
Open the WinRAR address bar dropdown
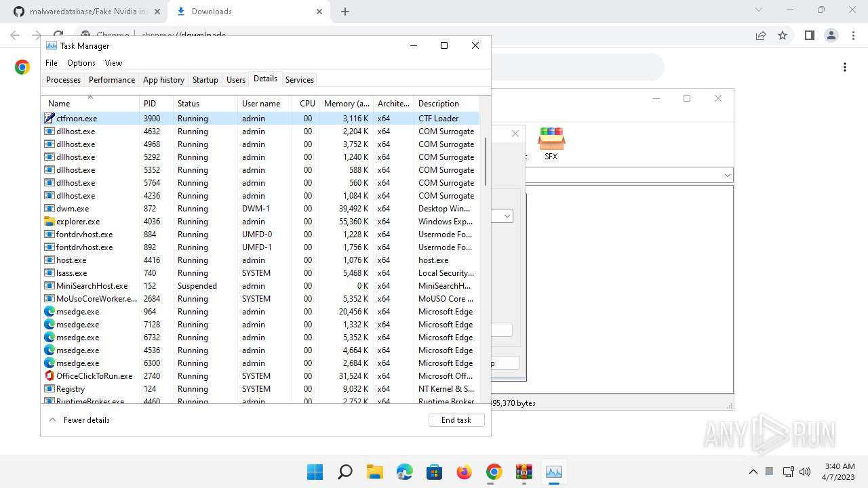point(727,176)
